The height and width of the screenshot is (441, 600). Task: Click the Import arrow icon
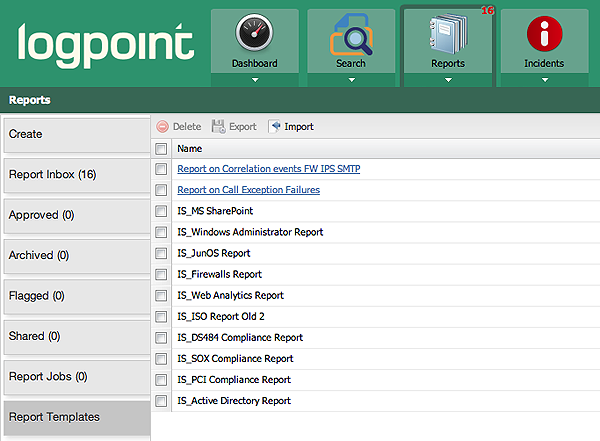pyautogui.click(x=276, y=127)
